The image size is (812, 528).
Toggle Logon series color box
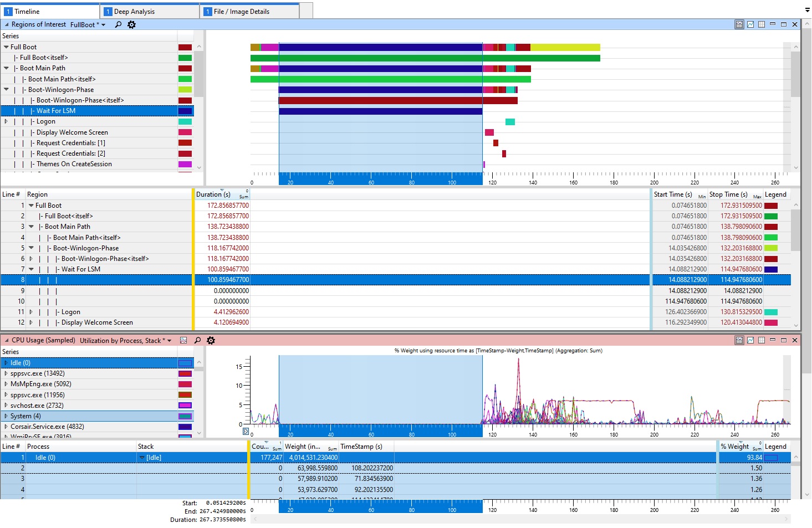pos(185,121)
